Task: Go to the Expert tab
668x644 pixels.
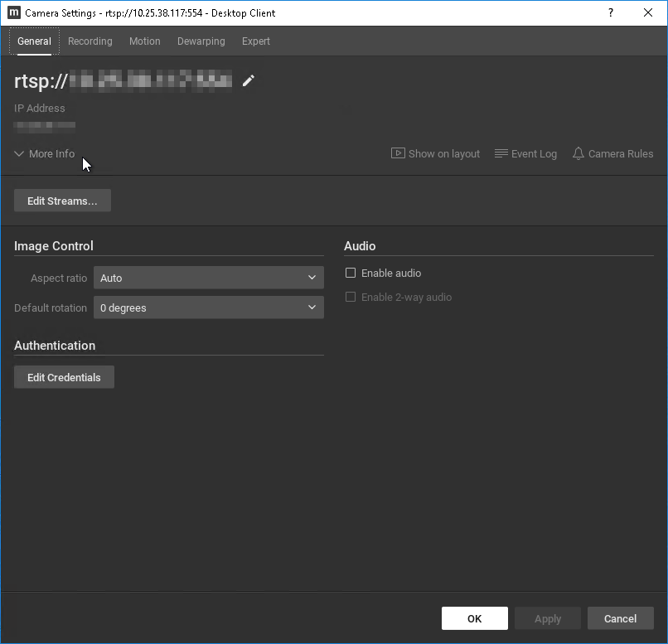Action: tap(255, 41)
